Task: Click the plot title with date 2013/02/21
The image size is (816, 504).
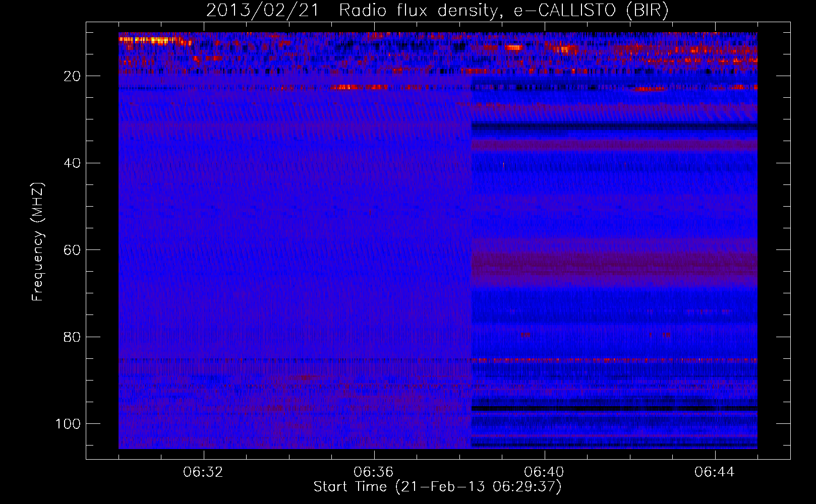Action: (x=437, y=11)
